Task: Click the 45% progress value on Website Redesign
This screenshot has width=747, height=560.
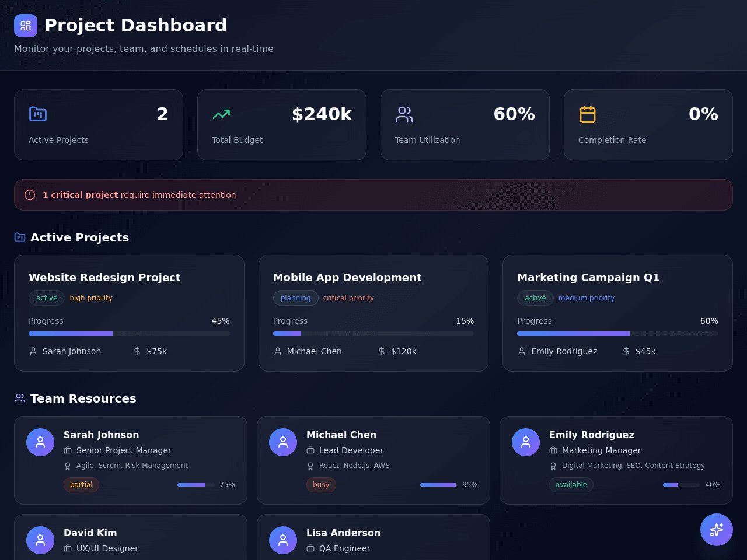Action: click(221, 321)
